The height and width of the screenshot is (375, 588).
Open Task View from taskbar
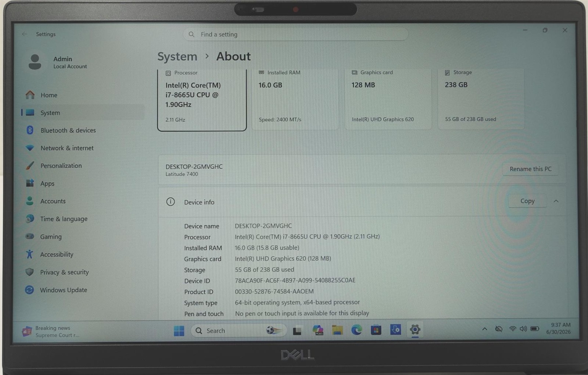(297, 331)
